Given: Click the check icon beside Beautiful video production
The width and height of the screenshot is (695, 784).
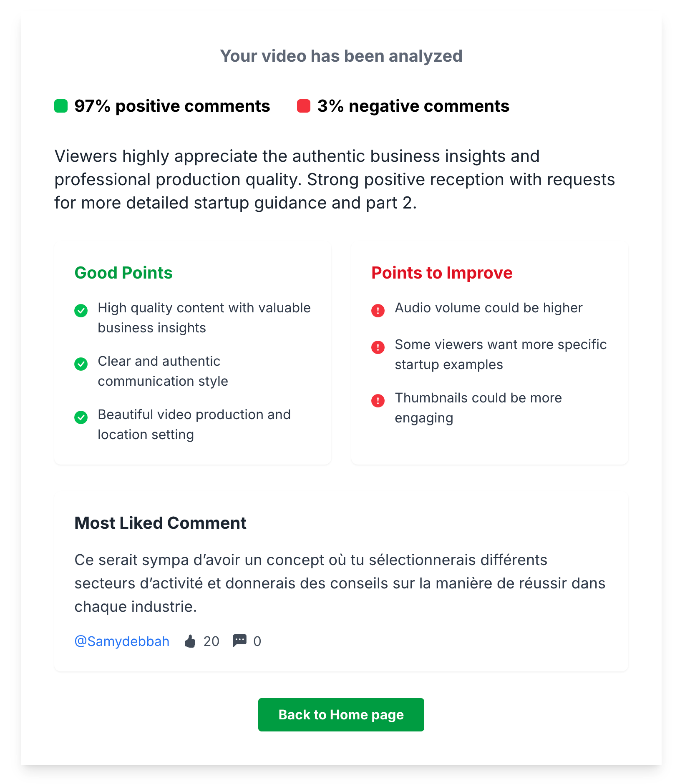Looking at the screenshot, I should tap(81, 417).
